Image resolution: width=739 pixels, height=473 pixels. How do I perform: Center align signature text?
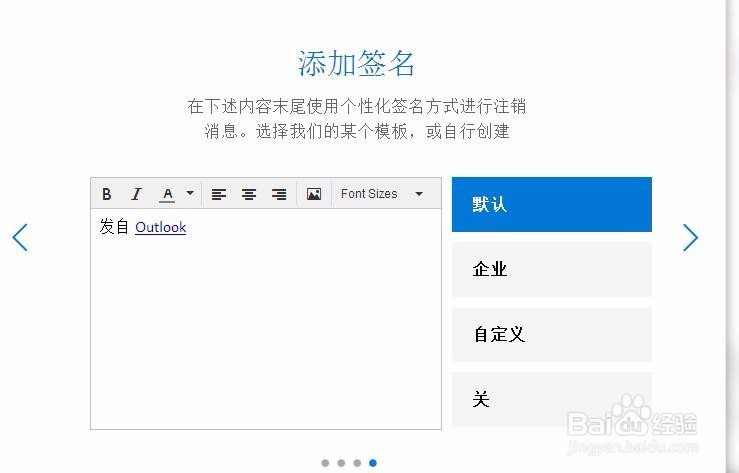pos(249,194)
